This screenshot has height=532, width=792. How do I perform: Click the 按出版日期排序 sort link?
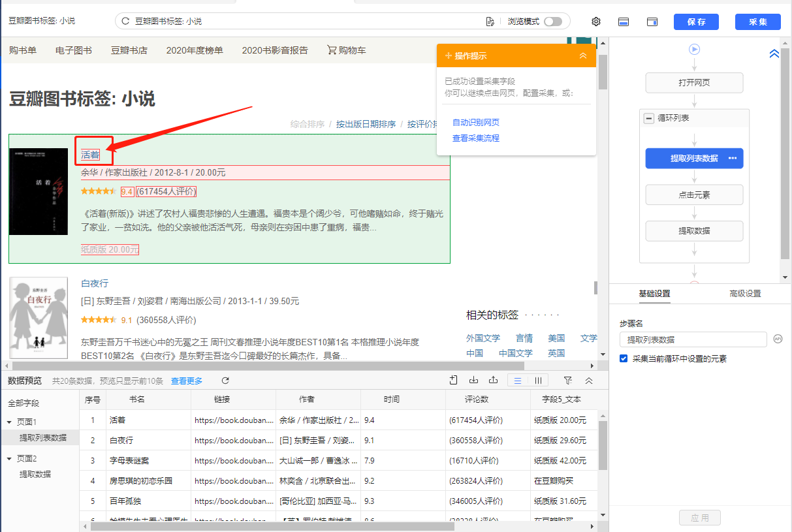366,124
